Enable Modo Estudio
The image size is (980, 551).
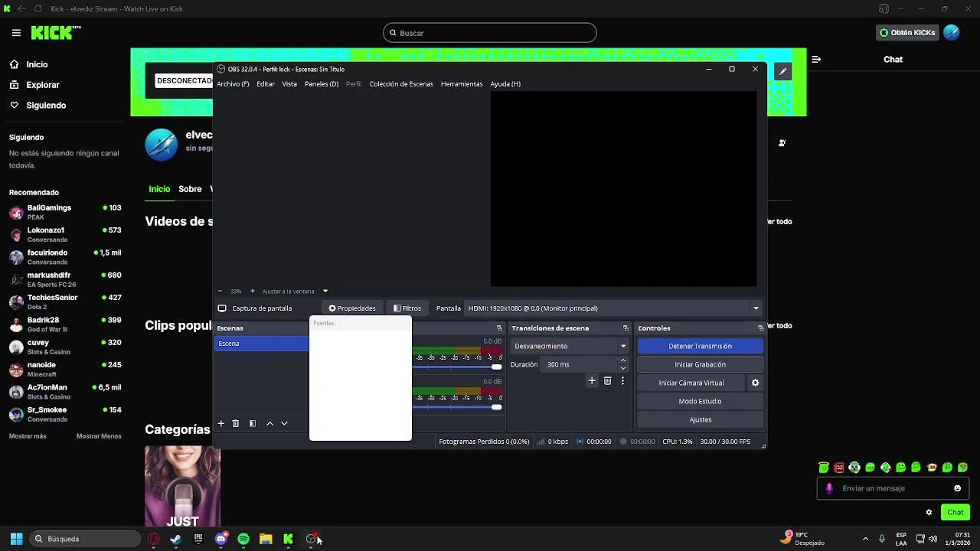pyautogui.click(x=701, y=401)
